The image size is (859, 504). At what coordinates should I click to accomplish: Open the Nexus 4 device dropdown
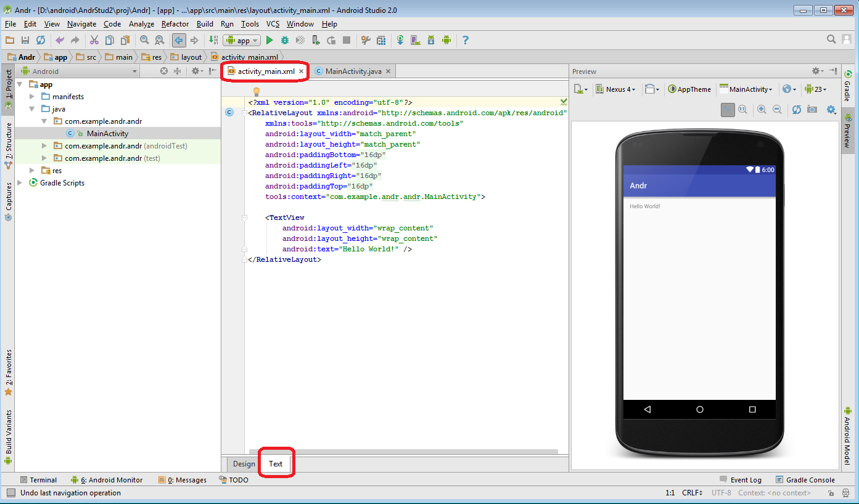pyautogui.click(x=615, y=89)
